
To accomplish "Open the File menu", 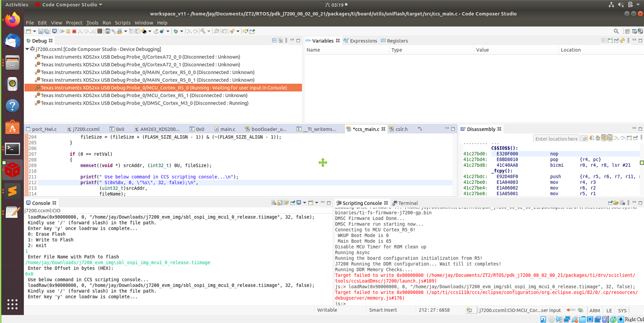I will point(30,23).
